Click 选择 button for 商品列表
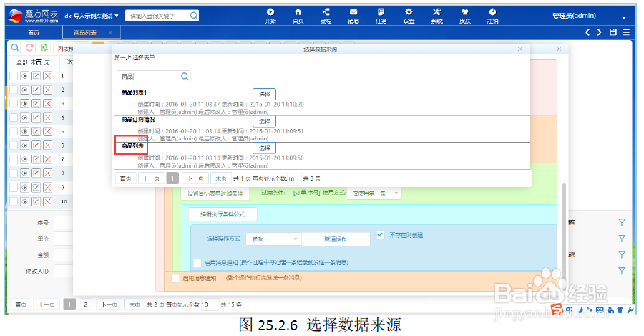The height and width of the screenshot is (336, 644). 264,148
